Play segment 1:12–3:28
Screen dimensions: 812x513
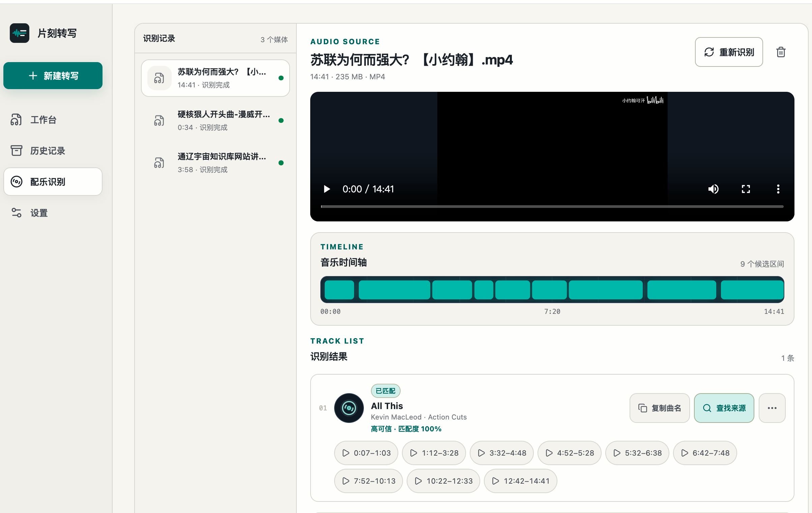coord(434,453)
